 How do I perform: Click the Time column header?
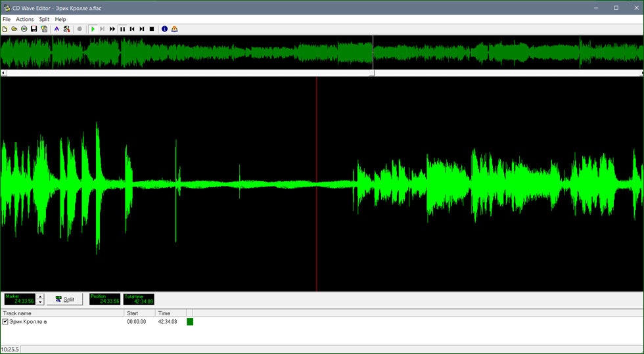coord(171,313)
